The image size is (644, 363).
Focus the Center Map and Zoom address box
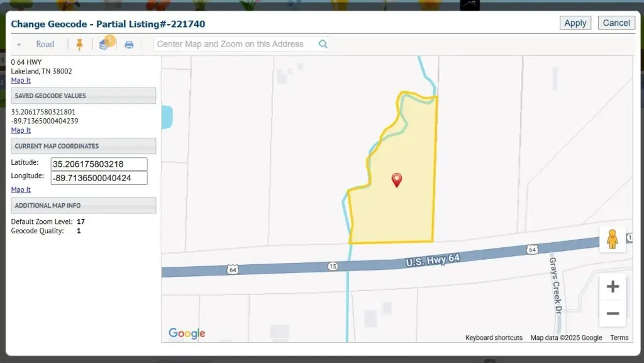click(236, 44)
